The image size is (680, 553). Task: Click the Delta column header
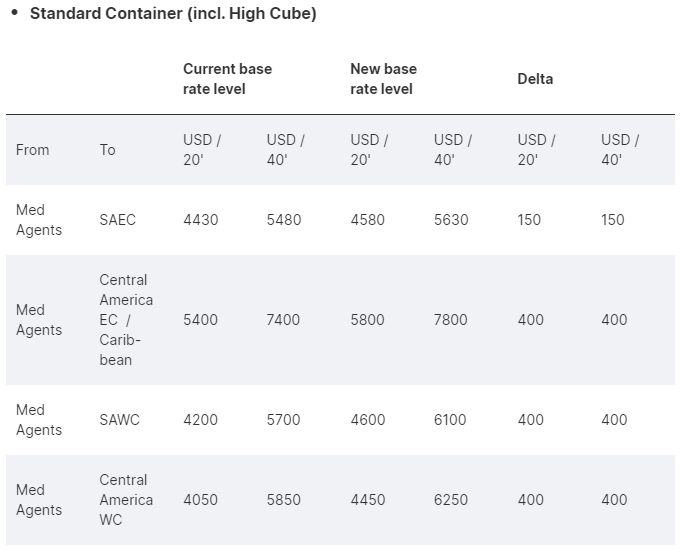(x=535, y=79)
